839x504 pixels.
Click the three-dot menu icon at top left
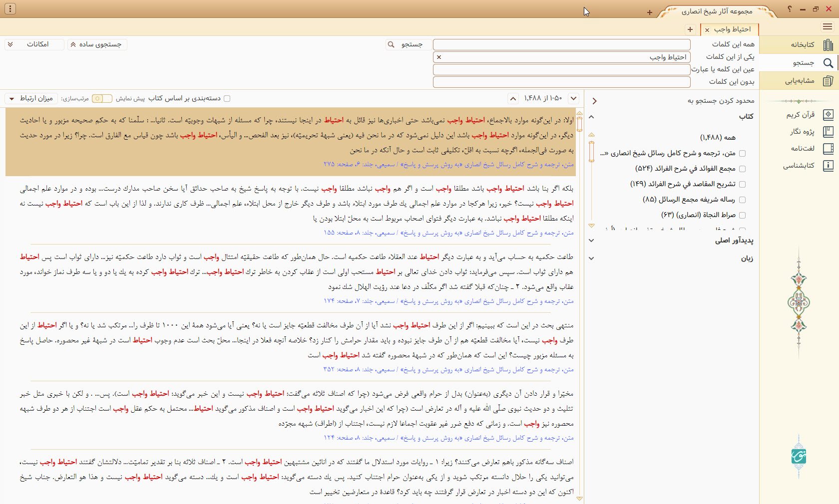coord(10,8)
